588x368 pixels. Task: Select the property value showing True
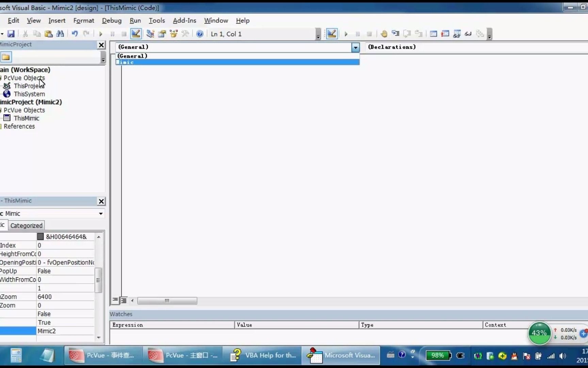[44, 322]
